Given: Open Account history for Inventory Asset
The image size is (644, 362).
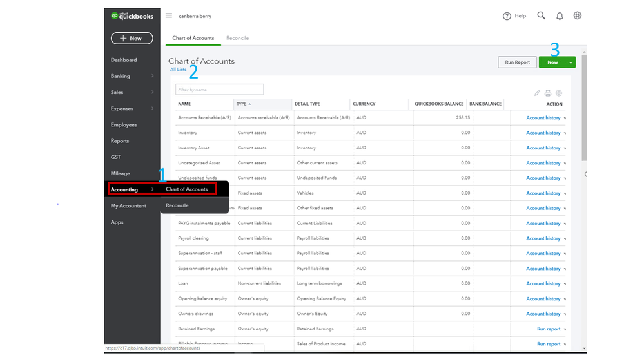Looking at the screenshot, I should click(x=543, y=148).
